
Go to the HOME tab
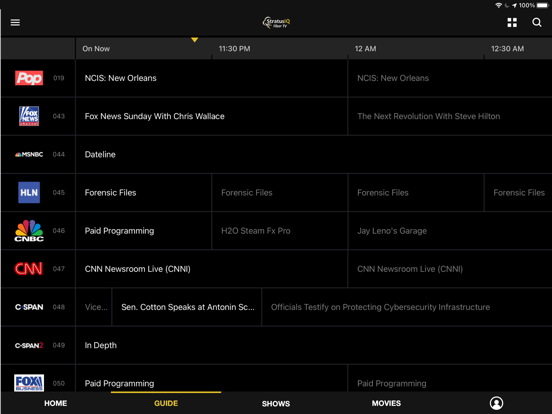(x=56, y=403)
